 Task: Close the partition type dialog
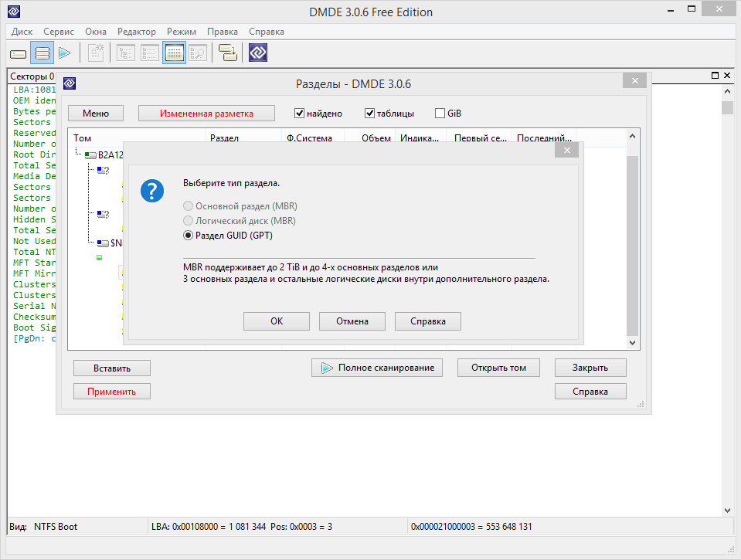pos(566,151)
